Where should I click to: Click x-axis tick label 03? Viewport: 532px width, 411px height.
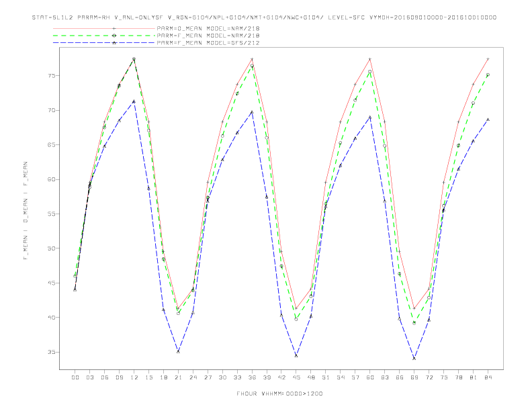90,377
